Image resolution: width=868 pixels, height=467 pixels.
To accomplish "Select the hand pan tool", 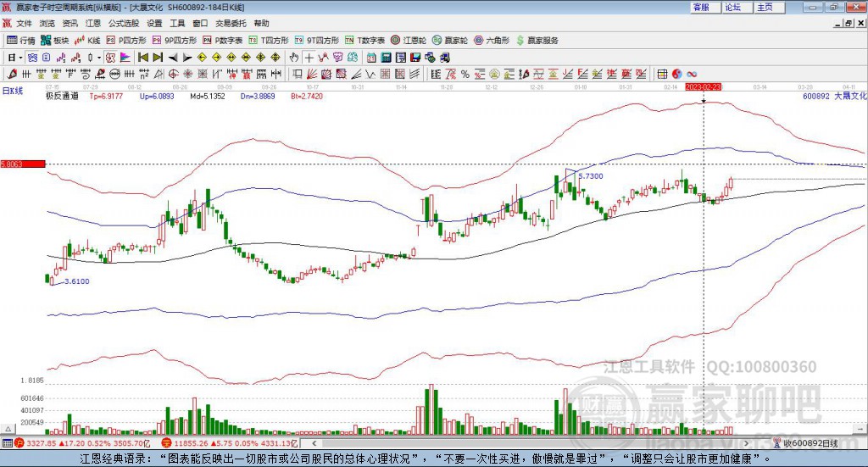I will point(294,58).
